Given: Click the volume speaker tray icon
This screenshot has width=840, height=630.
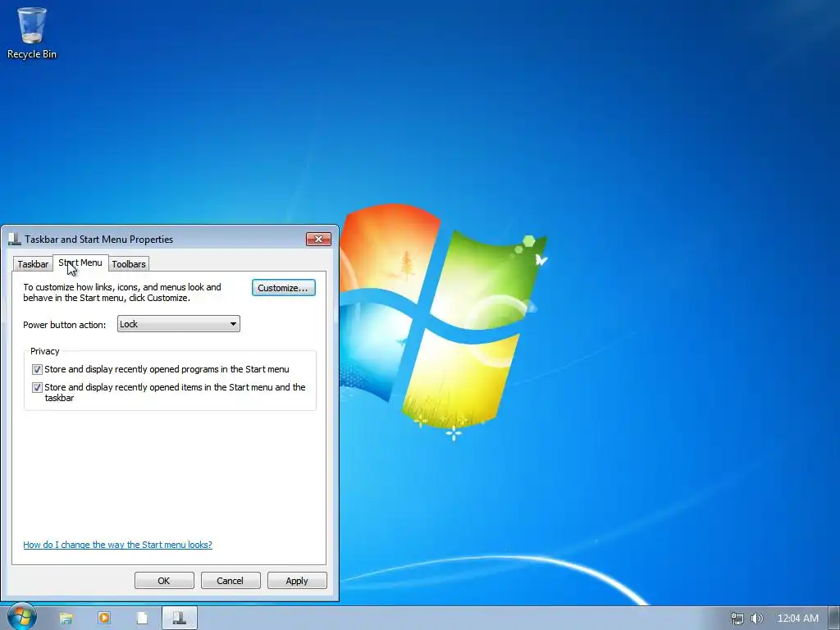Looking at the screenshot, I should point(756,619).
